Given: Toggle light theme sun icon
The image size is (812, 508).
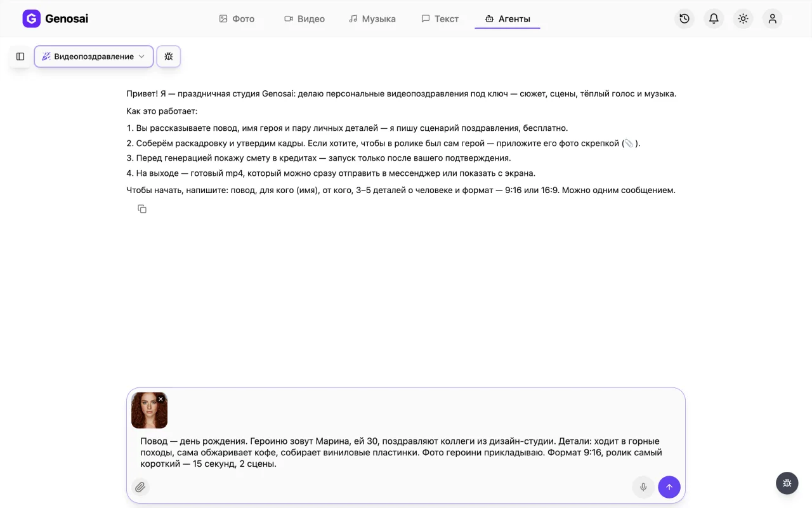Looking at the screenshot, I should point(743,18).
